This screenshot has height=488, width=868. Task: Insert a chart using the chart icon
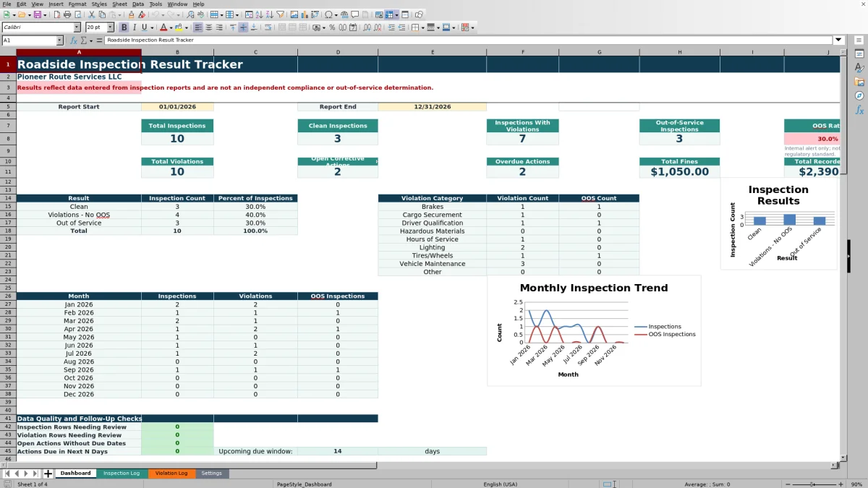click(304, 14)
